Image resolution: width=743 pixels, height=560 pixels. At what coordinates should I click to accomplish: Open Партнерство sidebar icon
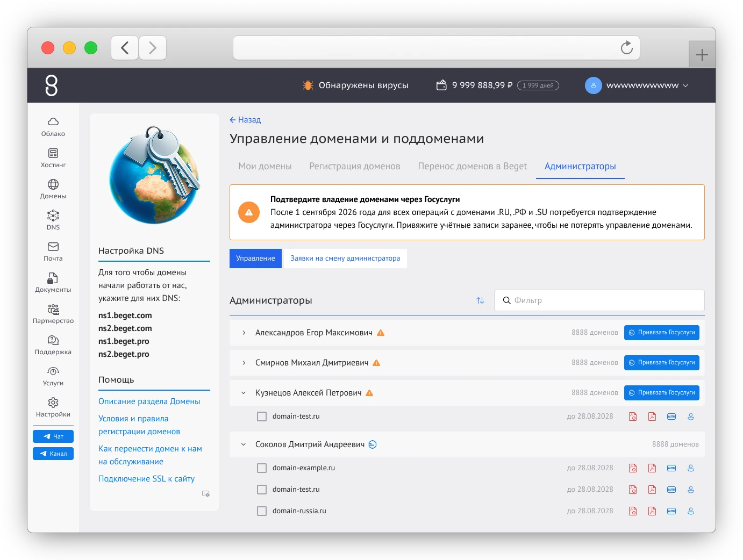[53, 309]
